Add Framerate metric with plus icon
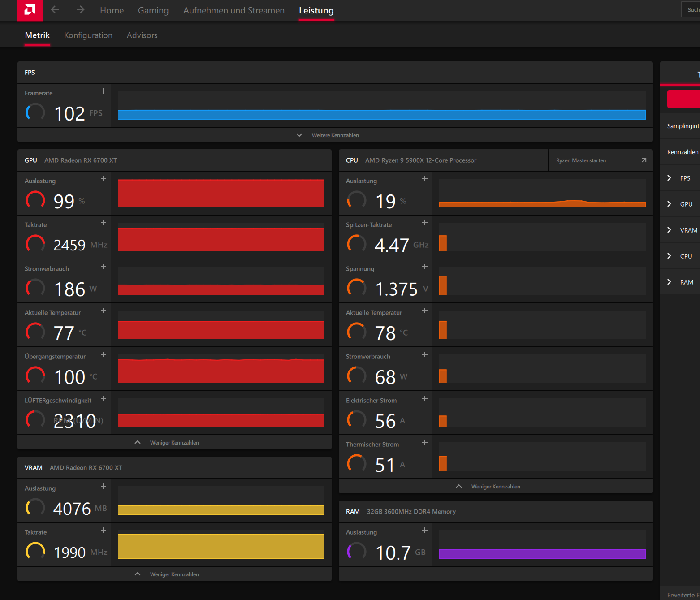 [x=104, y=91]
